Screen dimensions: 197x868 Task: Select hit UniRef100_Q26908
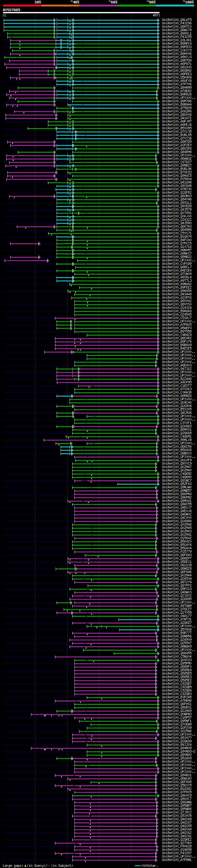tap(177, 406)
